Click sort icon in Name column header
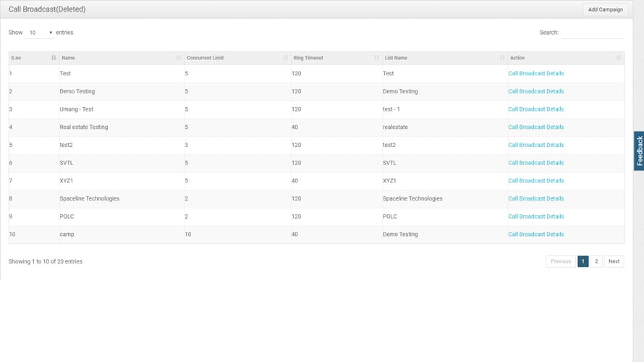Image resolution: width=644 pixels, height=362 pixels. click(x=179, y=58)
